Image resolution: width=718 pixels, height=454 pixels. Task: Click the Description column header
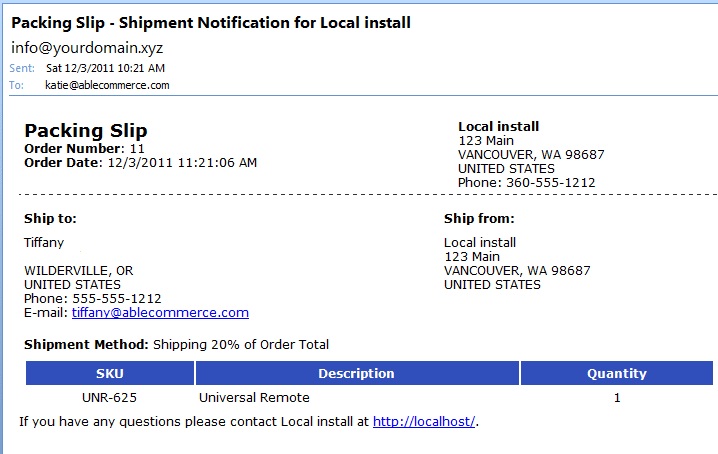(x=356, y=373)
